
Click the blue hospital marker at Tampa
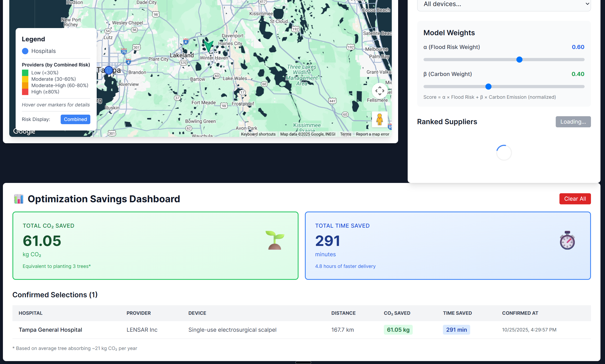109,70
